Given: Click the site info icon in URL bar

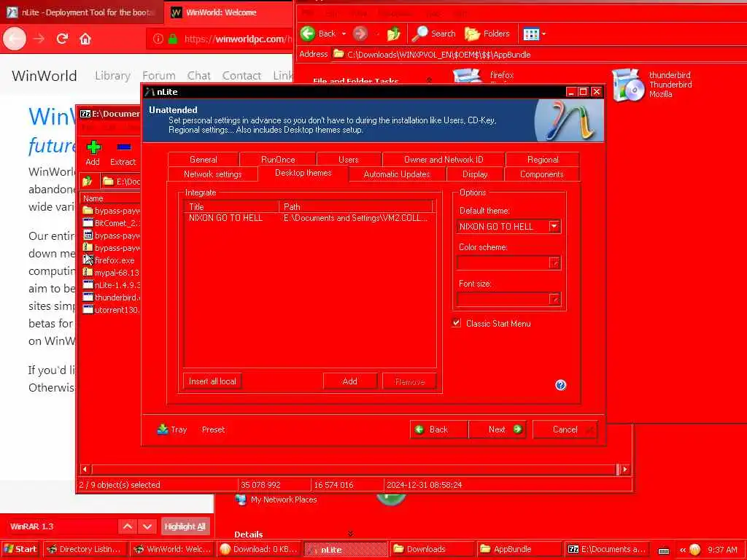Looking at the screenshot, I should (x=158, y=39).
